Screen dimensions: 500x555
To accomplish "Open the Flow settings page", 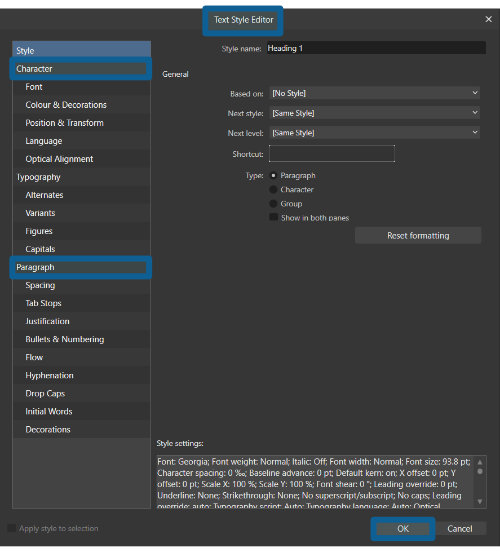I will (x=81, y=357).
